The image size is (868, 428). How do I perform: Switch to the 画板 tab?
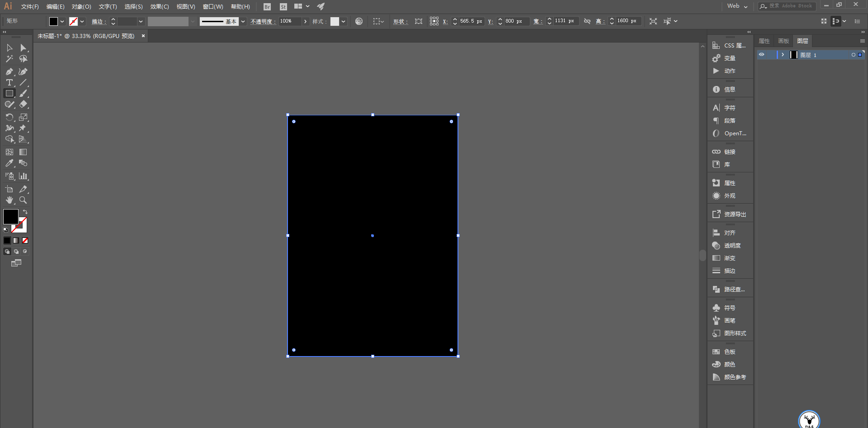tap(783, 41)
